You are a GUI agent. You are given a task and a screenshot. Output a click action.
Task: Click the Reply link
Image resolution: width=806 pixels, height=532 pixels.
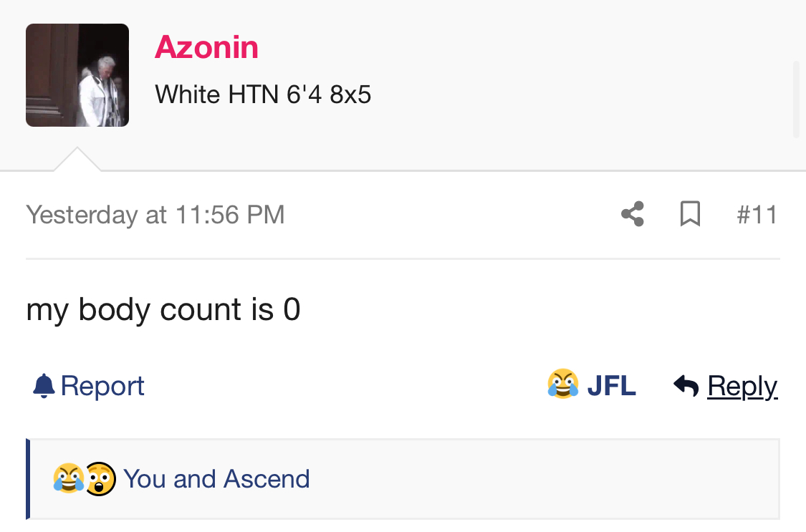tap(742, 386)
